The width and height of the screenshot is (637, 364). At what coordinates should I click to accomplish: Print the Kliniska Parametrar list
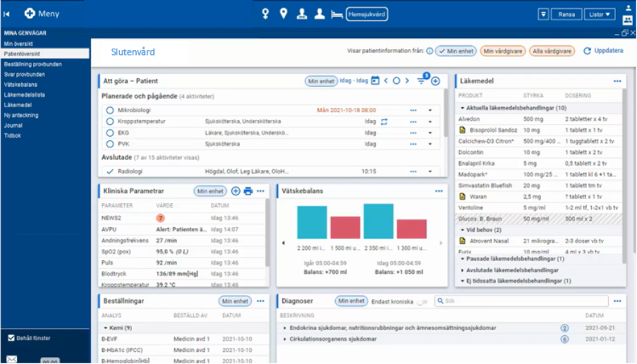point(248,191)
